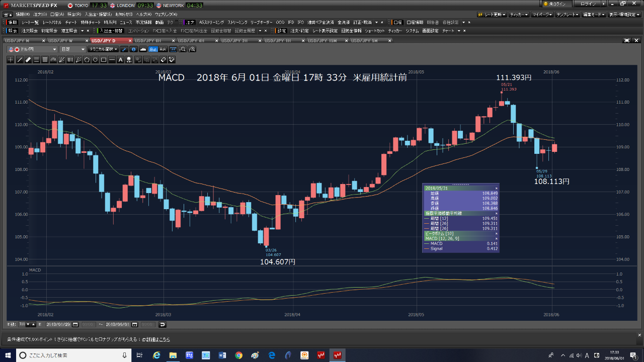Open the 日足 timeframe dropdown

[72, 49]
